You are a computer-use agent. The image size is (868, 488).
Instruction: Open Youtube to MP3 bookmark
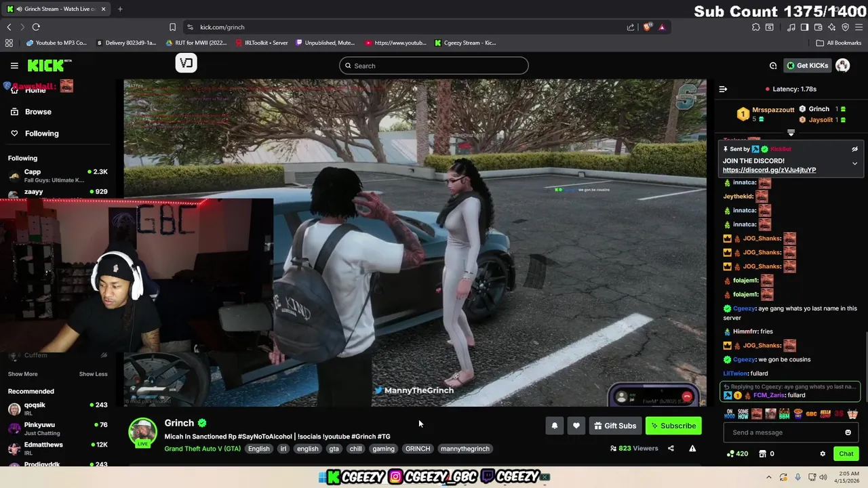coord(57,43)
